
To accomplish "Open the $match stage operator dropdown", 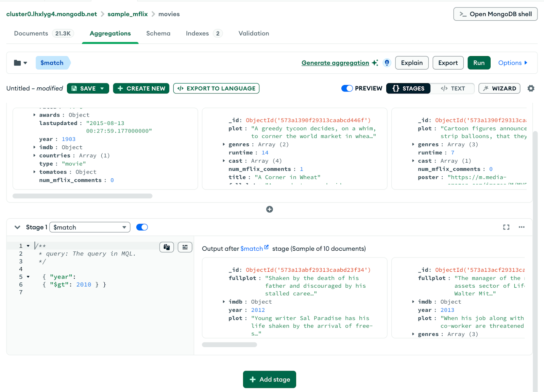I will pos(90,227).
